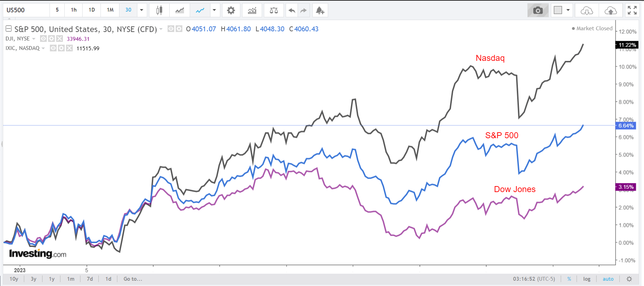Take chart snapshot with camera icon
The image size is (644, 286).
(538, 10)
